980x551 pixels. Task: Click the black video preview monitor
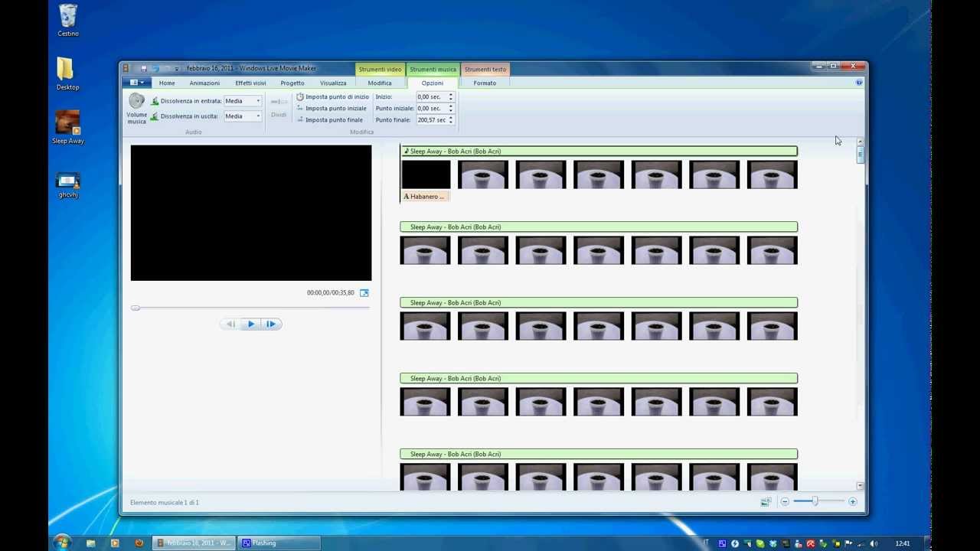click(x=251, y=213)
